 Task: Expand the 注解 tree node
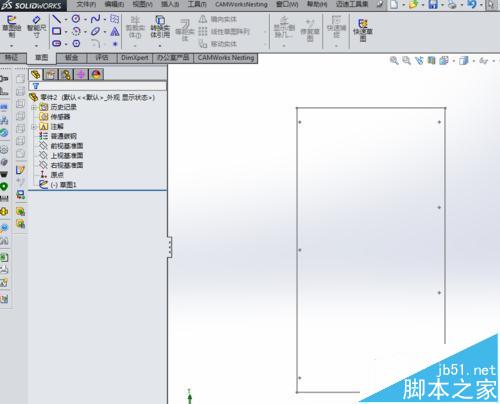(34, 127)
